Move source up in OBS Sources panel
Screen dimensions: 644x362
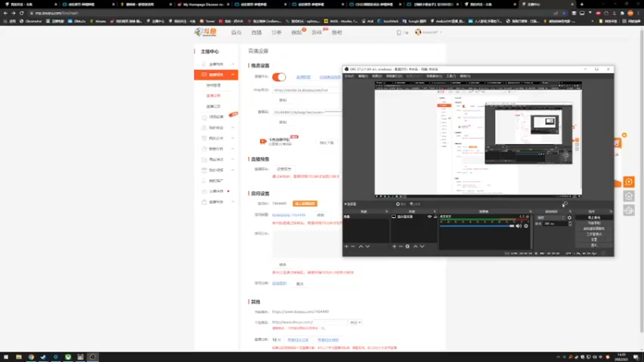coord(415,246)
